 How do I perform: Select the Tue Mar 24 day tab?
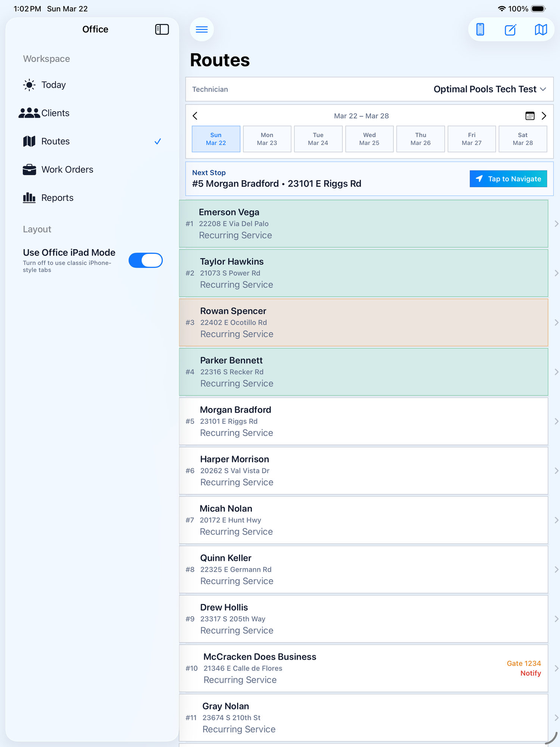[318, 139]
